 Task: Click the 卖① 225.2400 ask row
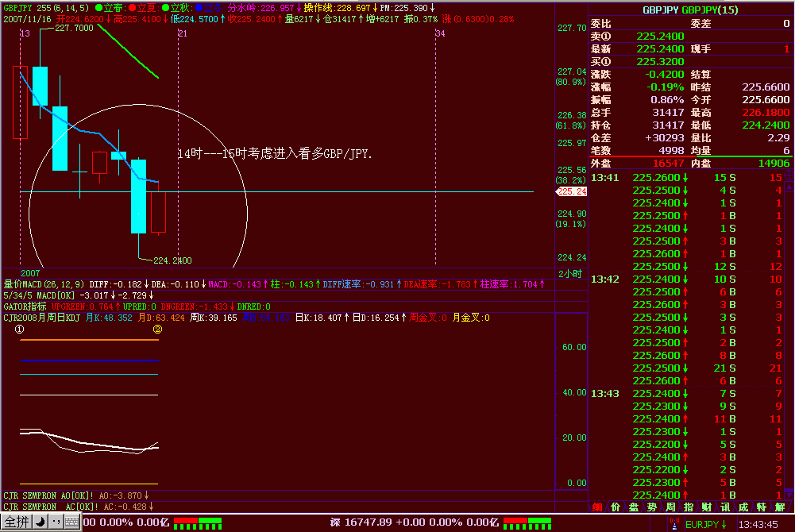638,37
